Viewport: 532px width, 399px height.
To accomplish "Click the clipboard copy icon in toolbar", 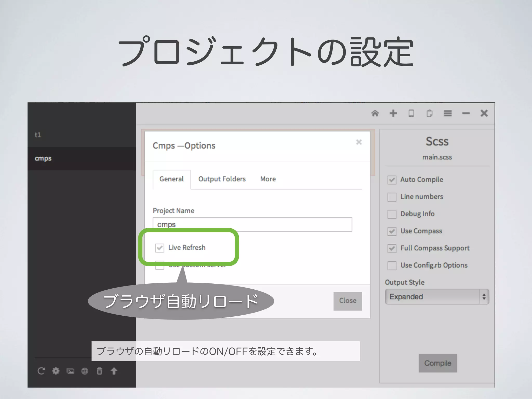I will click(x=429, y=113).
